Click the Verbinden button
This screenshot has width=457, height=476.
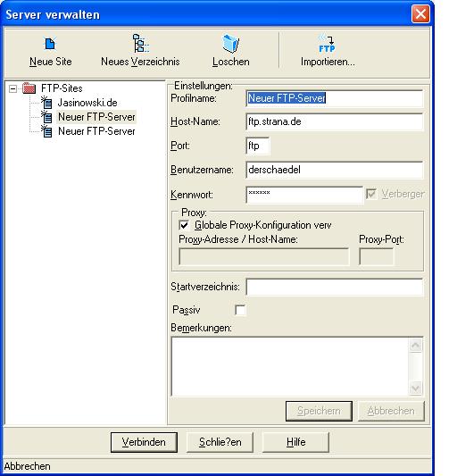click(x=144, y=442)
